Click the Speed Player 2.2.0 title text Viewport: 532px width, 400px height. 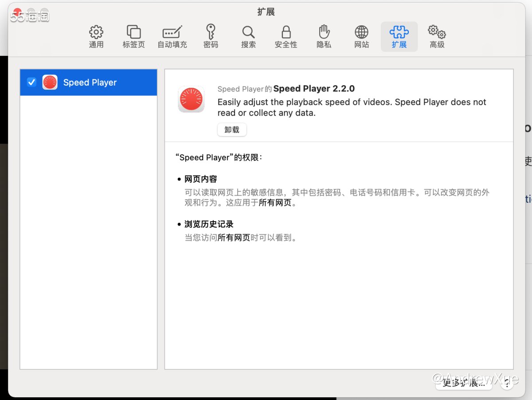(x=314, y=89)
